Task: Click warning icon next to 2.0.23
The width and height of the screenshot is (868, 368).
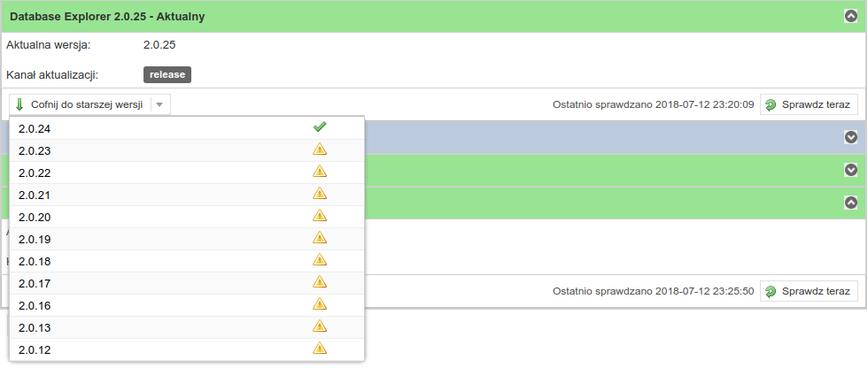Action: pos(320,149)
